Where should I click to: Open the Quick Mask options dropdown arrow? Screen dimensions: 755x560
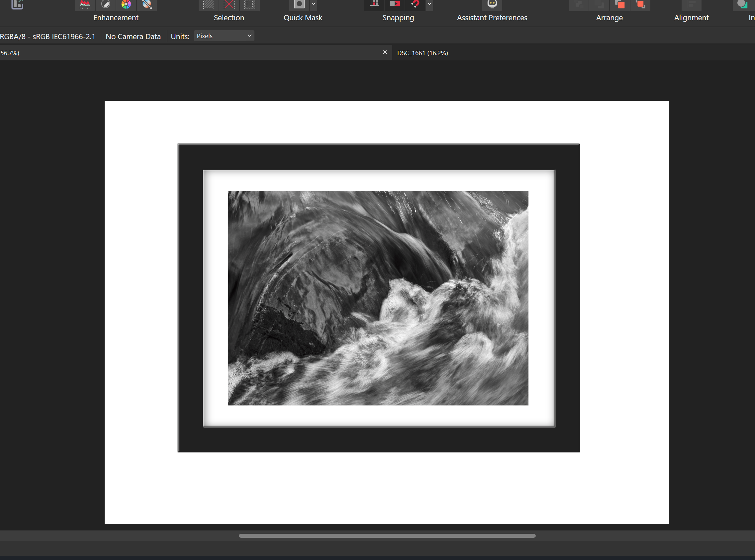pyautogui.click(x=314, y=5)
